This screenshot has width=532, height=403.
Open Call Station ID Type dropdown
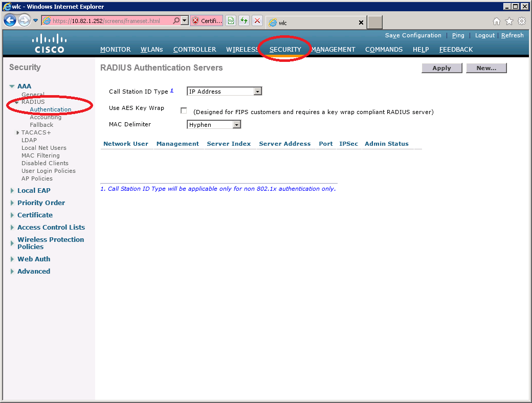coord(224,91)
